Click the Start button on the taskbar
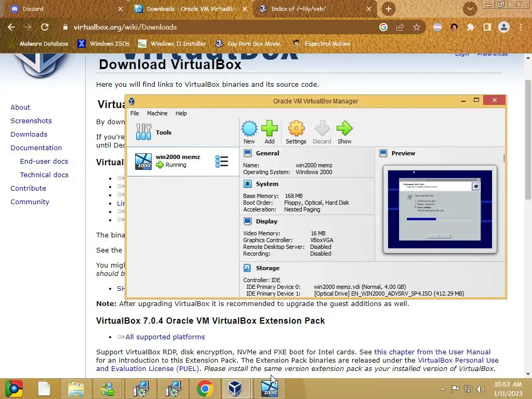Screen dimensions: 532x399 click(x=14, y=389)
